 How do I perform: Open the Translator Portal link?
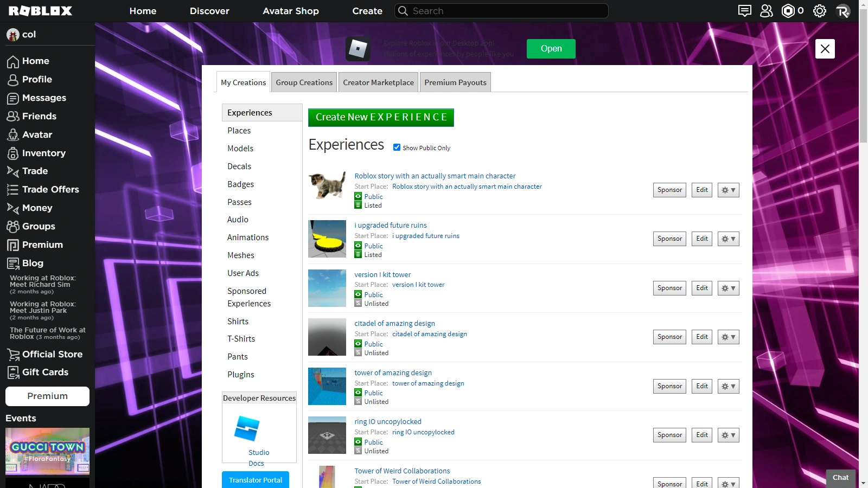[x=255, y=479]
